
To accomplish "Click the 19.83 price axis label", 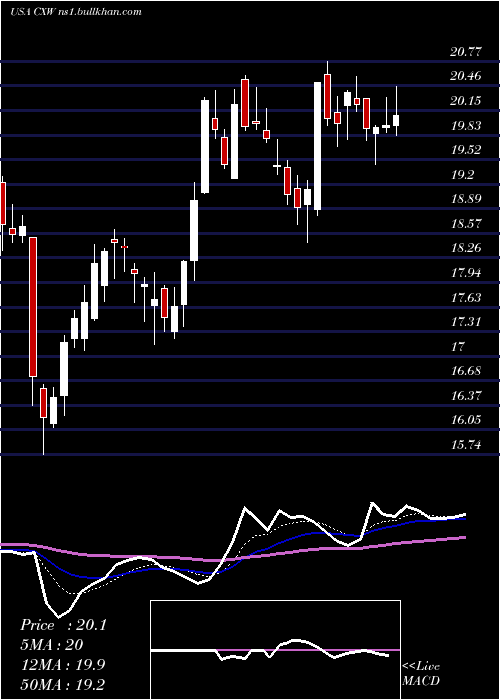I will click(x=466, y=126).
